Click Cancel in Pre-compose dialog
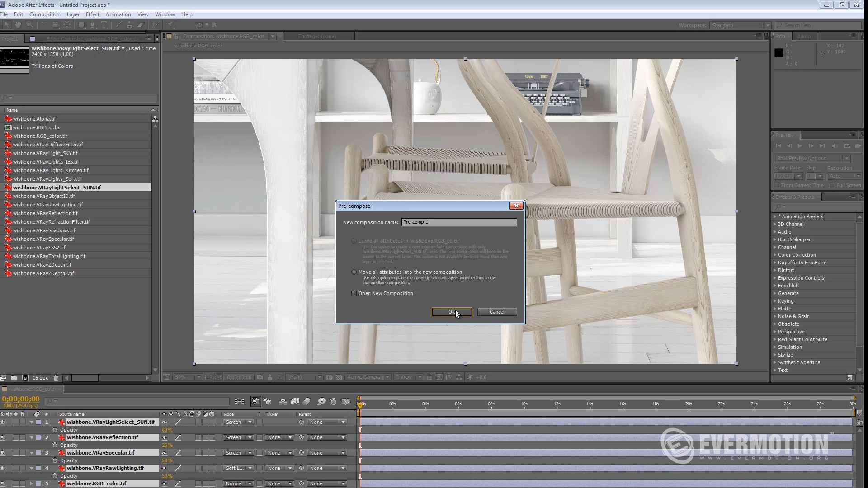This screenshot has height=488, width=868. coord(497,312)
